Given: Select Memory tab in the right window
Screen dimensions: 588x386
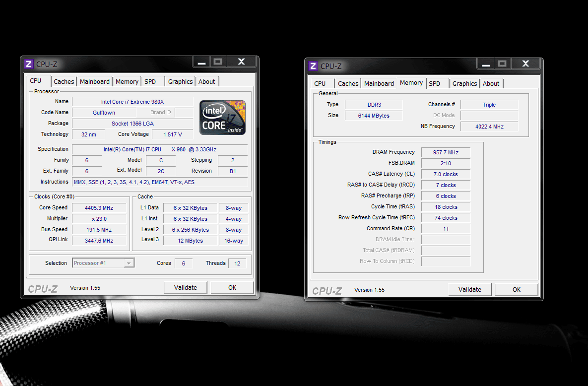Looking at the screenshot, I should click(411, 83).
